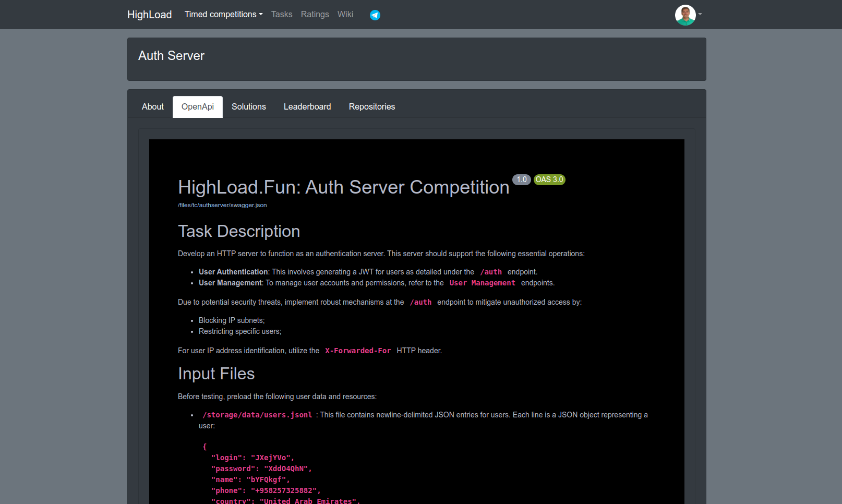842x504 pixels.
Task: Click the "phone": "+958257325882" JSON line
Action: click(266, 490)
